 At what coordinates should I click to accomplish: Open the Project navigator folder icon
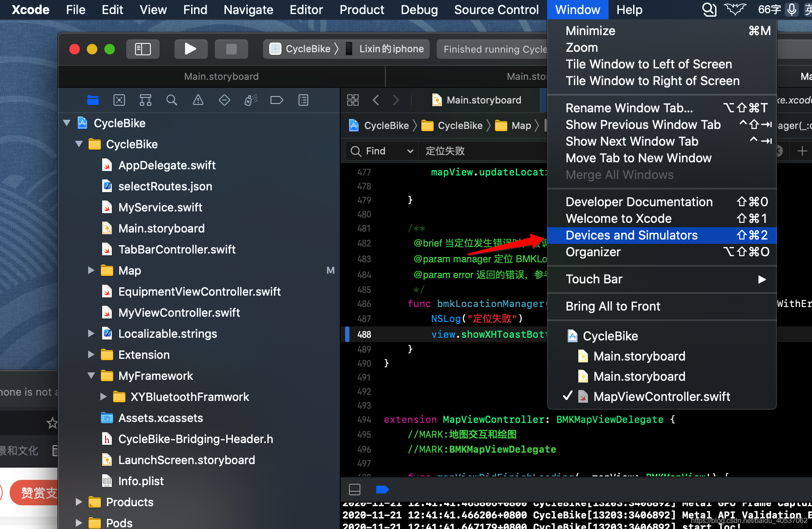93,100
